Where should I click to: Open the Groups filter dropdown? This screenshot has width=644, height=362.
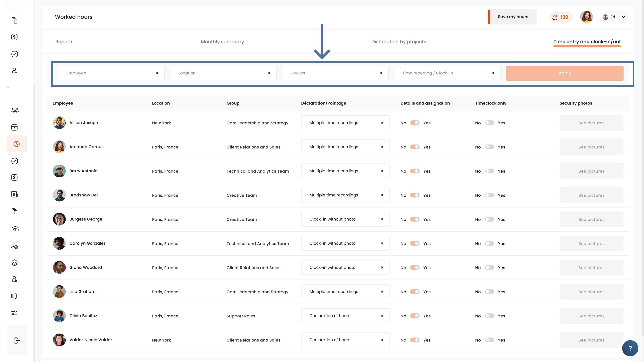[x=335, y=73]
